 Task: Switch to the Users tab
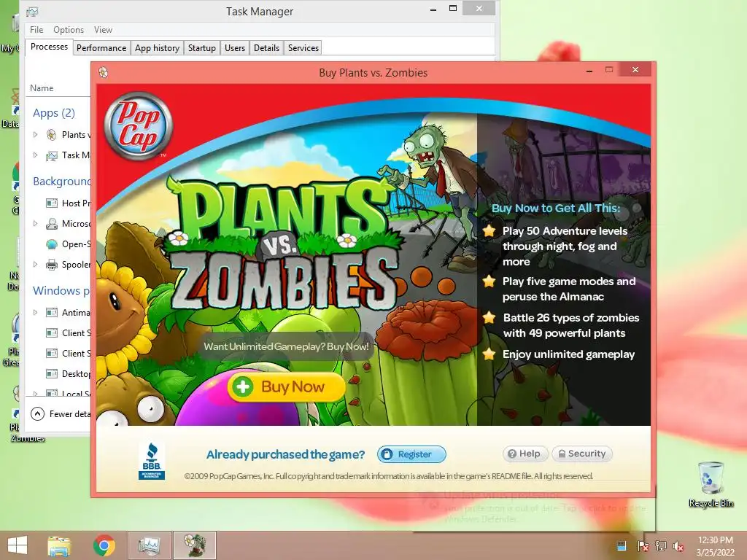[x=235, y=47]
